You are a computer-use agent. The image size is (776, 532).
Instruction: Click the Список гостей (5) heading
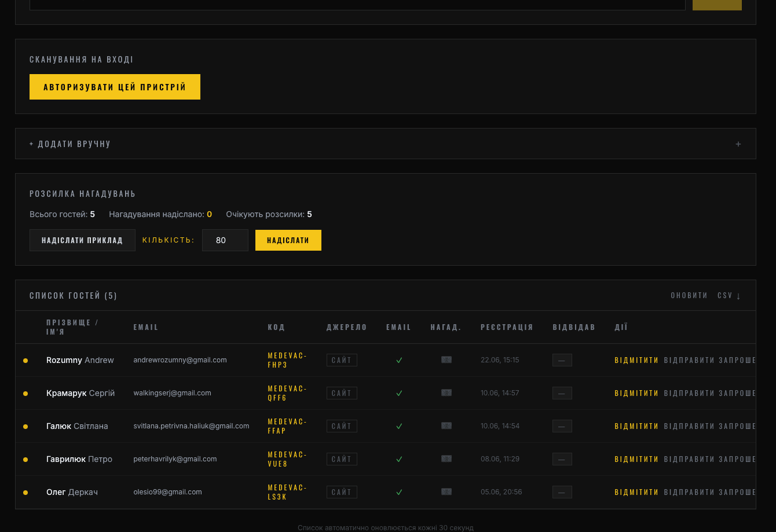(x=74, y=296)
